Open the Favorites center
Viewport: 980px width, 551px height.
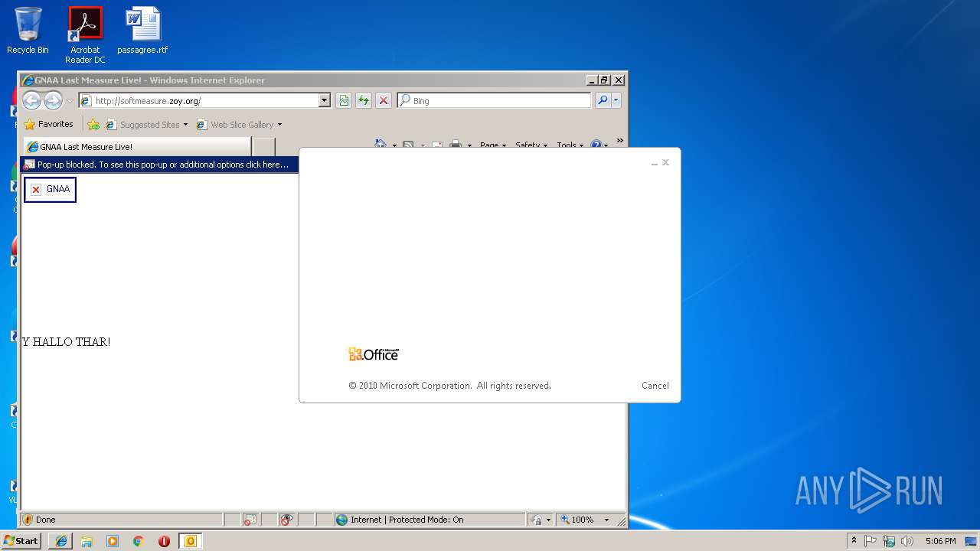(48, 124)
